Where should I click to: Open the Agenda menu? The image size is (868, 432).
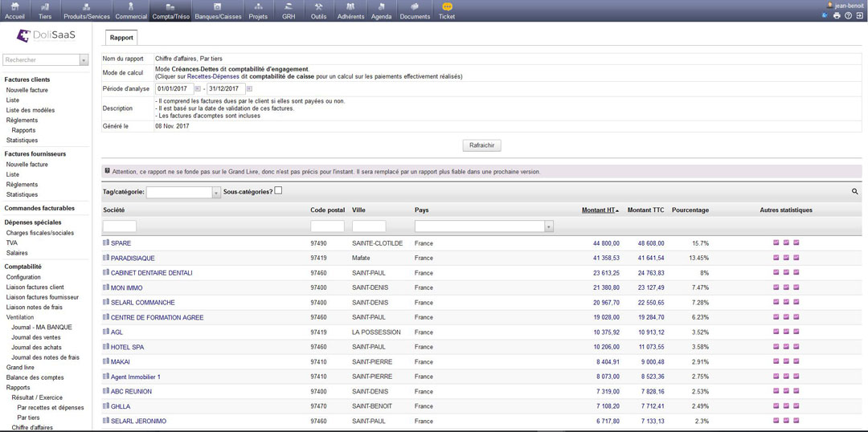[382, 11]
